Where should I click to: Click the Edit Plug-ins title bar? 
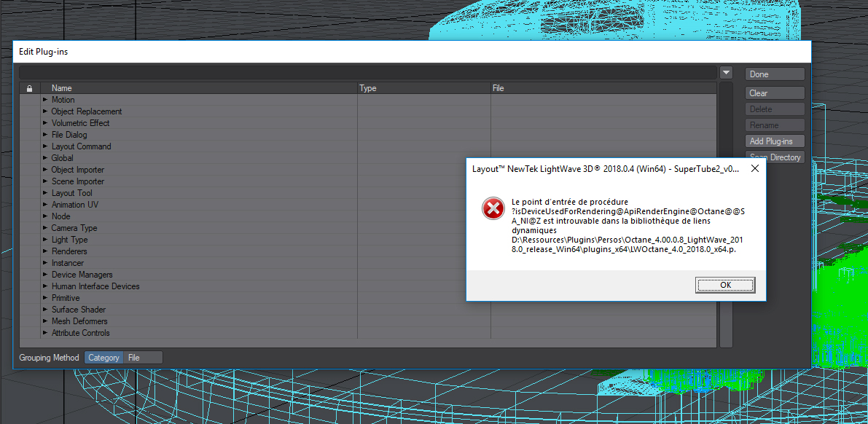(x=412, y=52)
